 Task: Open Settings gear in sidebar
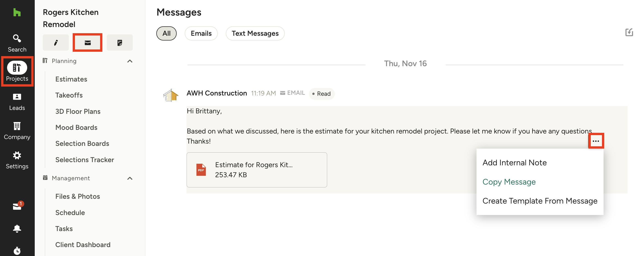pos(17,160)
